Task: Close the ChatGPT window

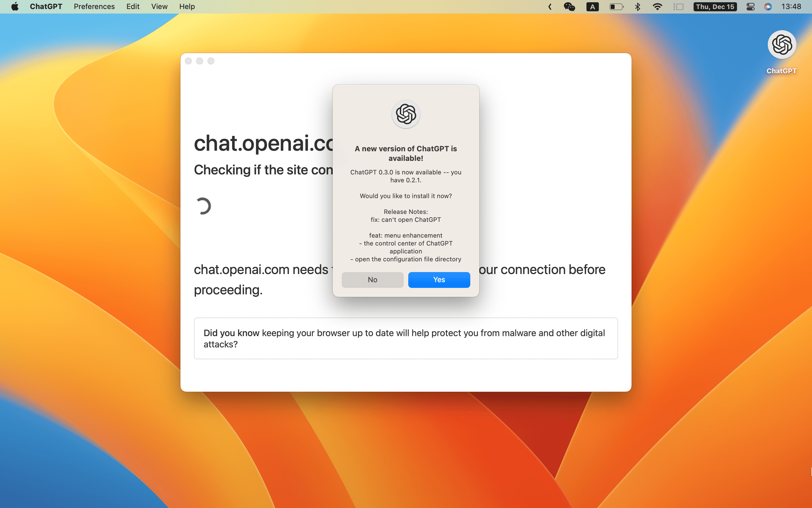Action: click(188, 61)
